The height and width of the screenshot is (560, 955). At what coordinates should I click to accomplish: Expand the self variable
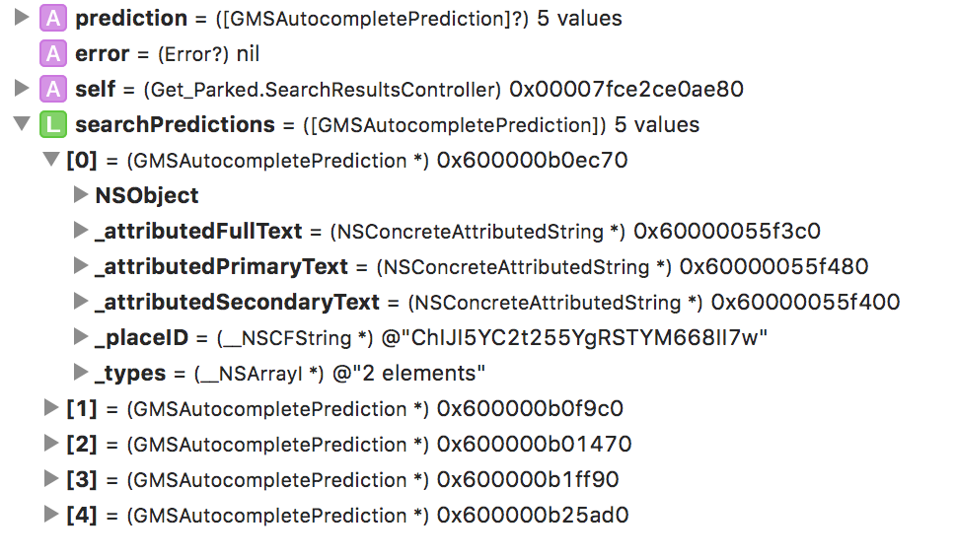[x=21, y=89]
